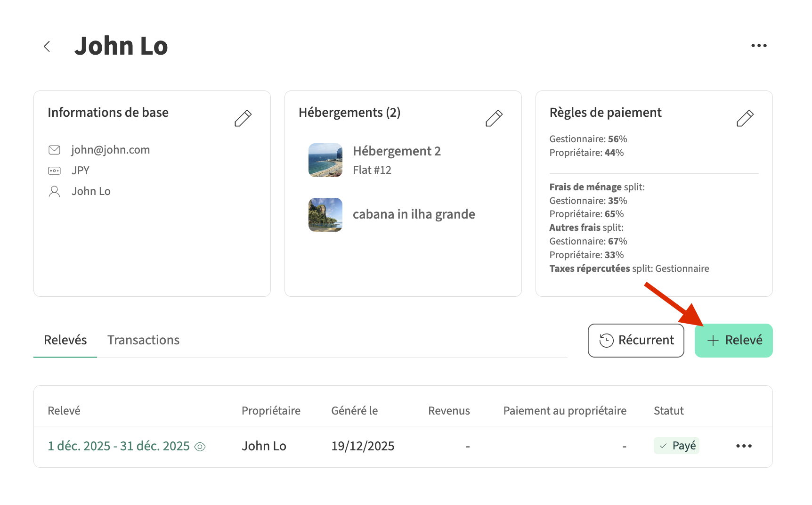Edit the Informations de base card
812x505 pixels.
click(243, 118)
